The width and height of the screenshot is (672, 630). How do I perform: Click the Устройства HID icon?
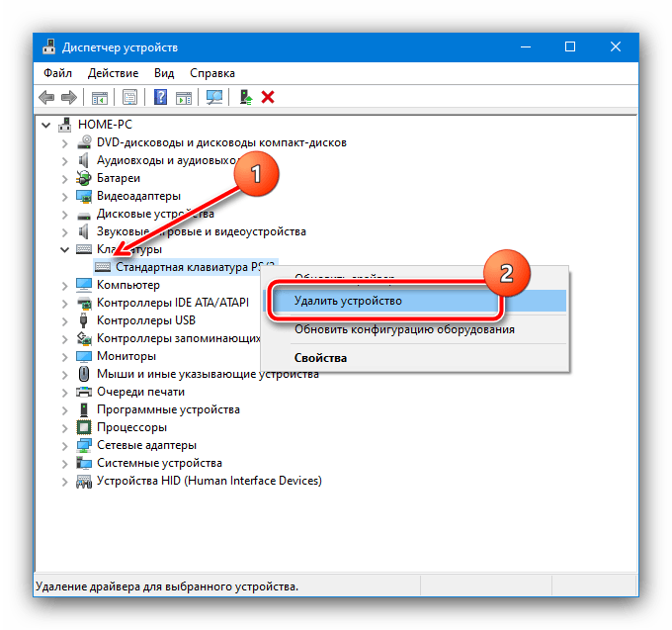tap(84, 481)
